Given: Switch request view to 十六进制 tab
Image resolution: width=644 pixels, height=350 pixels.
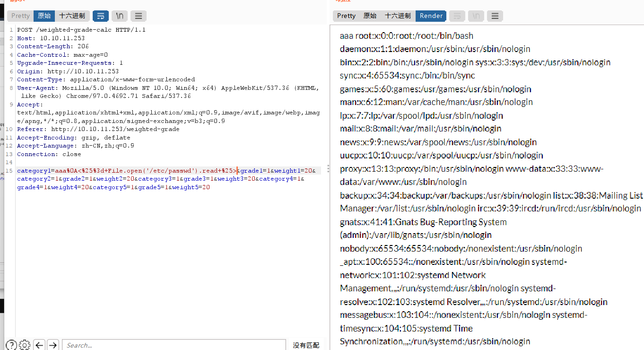Looking at the screenshot, I should coord(72,16).
